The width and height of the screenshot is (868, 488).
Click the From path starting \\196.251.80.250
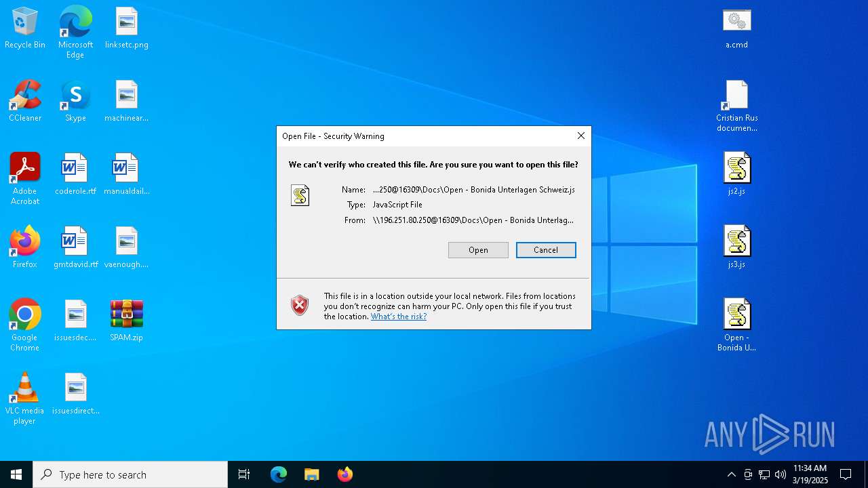tap(473, 220)
